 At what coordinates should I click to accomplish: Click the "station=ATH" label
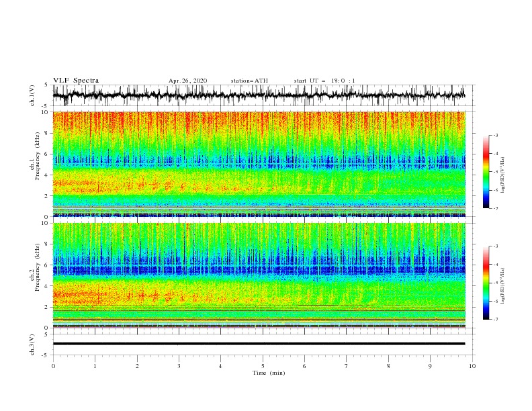(249, 81)
